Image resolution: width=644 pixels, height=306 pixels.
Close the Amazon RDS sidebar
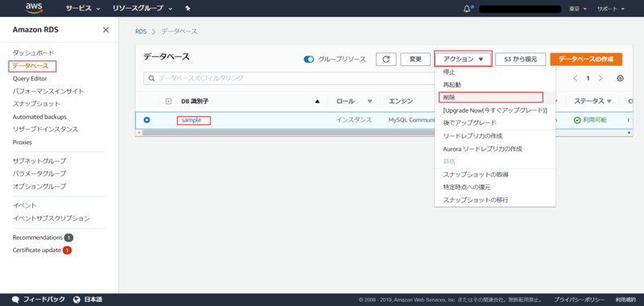(105, 30)
